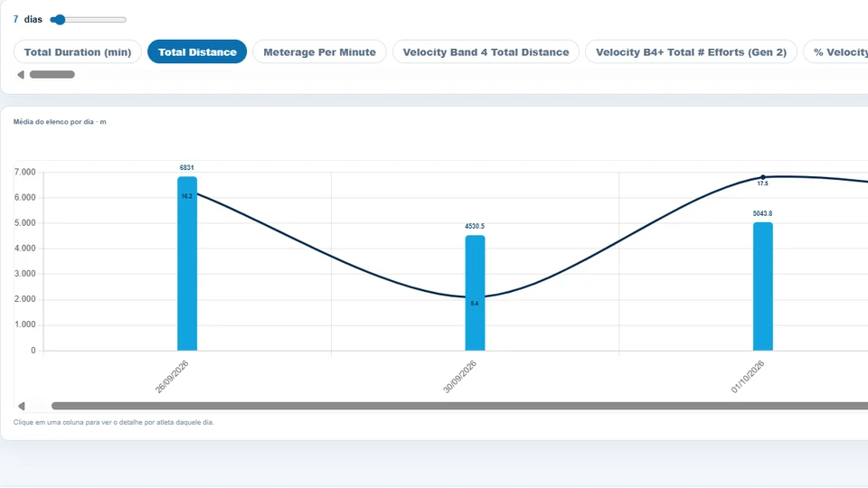Image resolution: width=868 pixels, height=488 pixels.
Task: Select the Total Distance metric tab
Action: tap(197, 52)
